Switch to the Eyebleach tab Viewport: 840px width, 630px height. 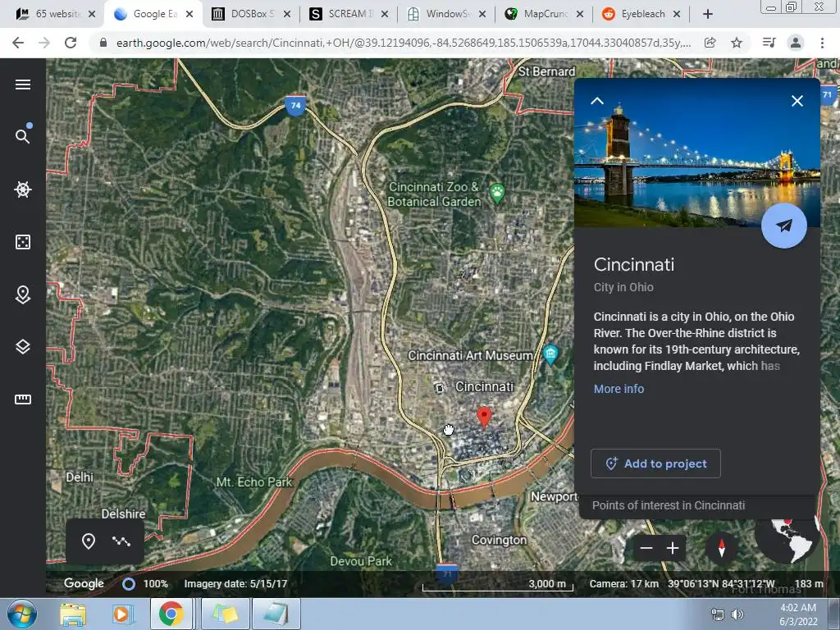641,14
